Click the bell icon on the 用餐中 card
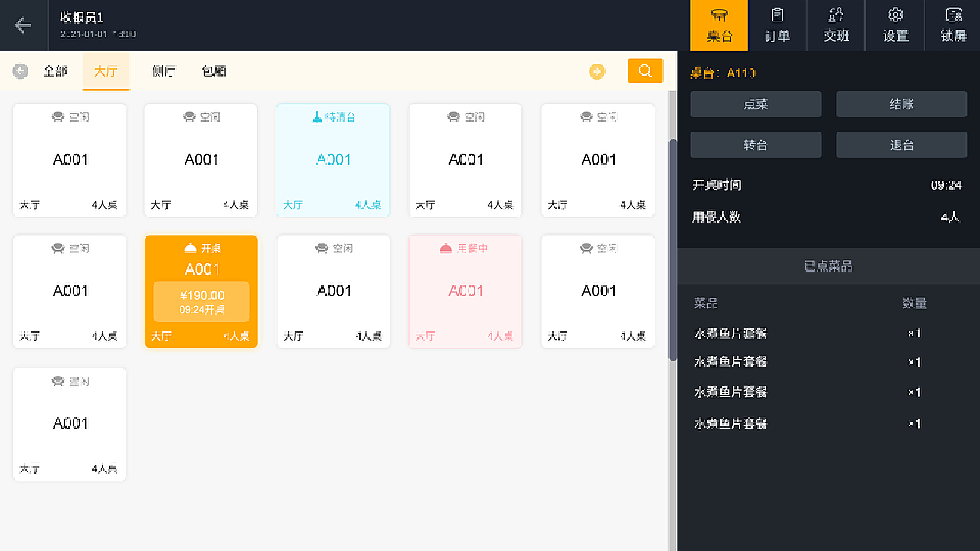Screen dimensions: 980x551 (446, 249)
